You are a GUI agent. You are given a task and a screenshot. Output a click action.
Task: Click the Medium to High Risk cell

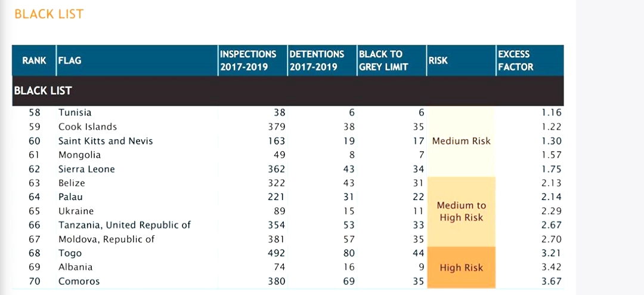click(461, 211)
